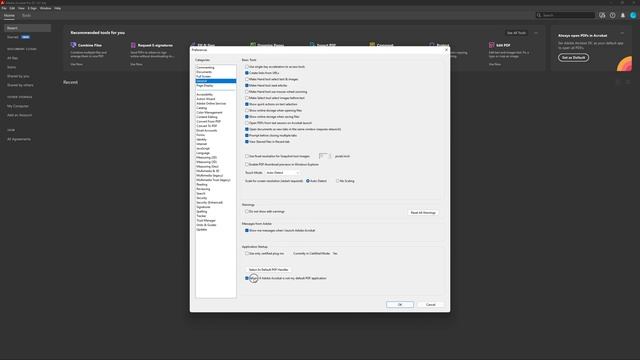Open the File menu
This screenshot has height=360, width=640.
pos(4,8)
